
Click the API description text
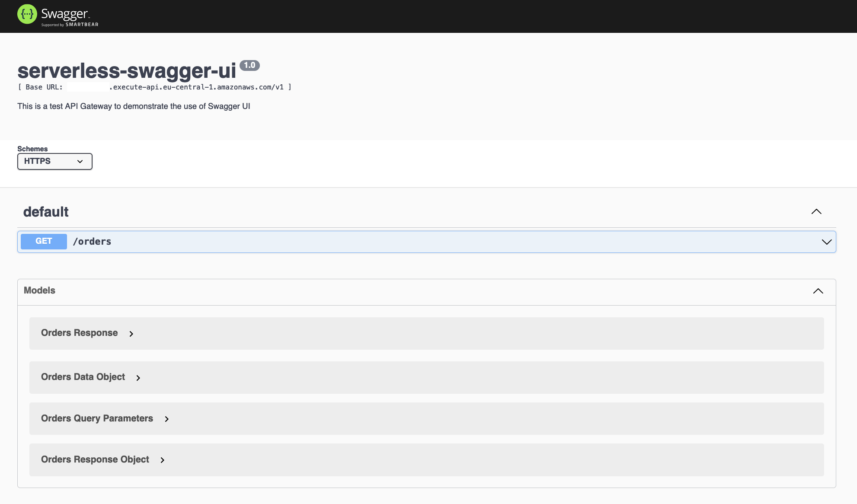[x=133, y=106]
